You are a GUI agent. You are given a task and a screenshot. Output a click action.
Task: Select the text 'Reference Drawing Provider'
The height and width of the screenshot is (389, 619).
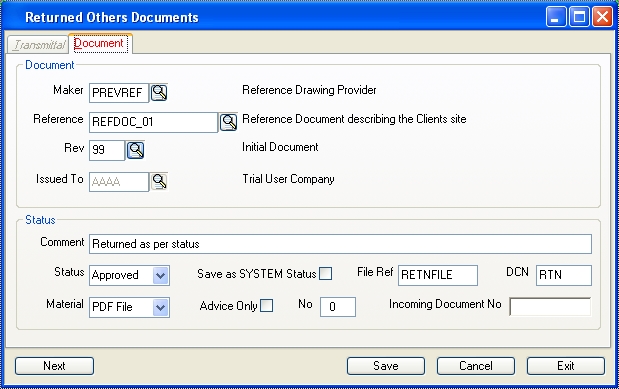(309, 90)
